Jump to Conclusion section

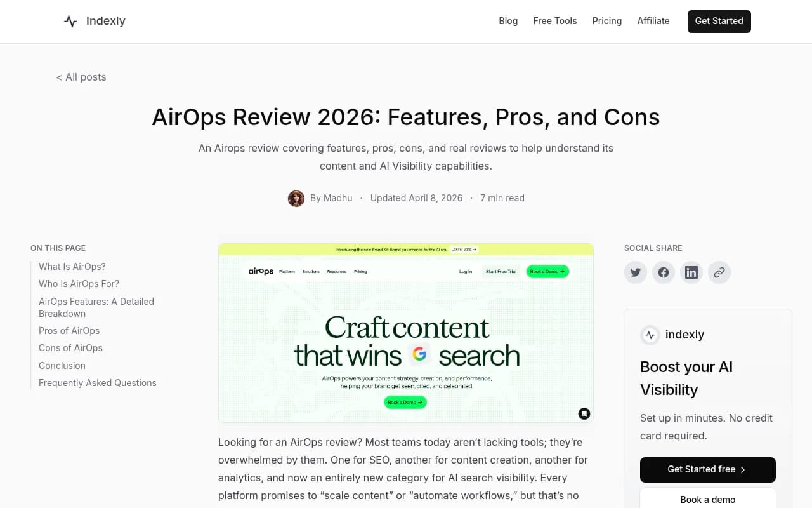pos(62,366)
